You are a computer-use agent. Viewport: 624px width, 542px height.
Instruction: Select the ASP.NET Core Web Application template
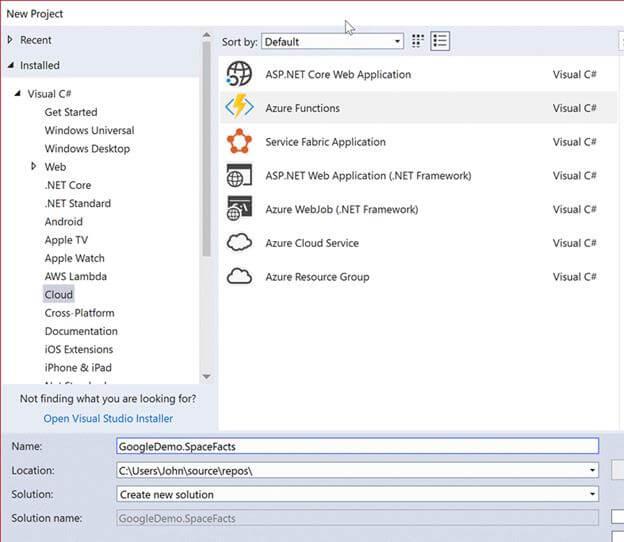point(418,74)
